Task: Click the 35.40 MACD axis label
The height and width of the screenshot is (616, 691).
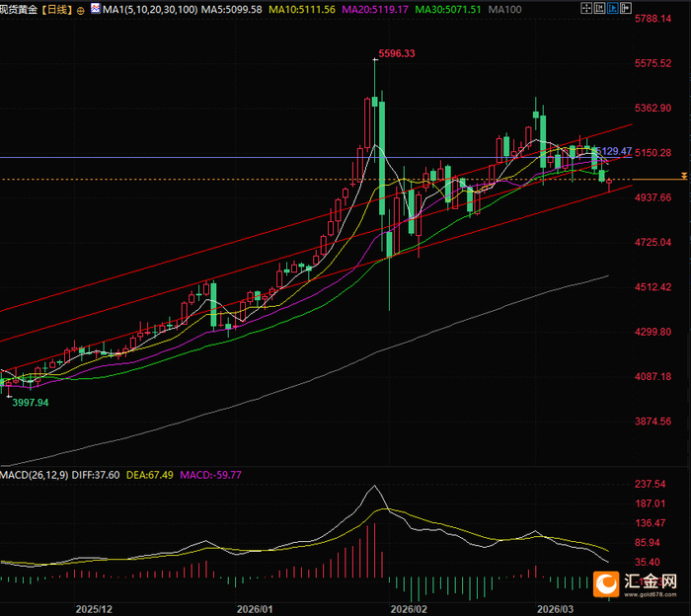Action: pyautogui.click(x=647, y=563)
